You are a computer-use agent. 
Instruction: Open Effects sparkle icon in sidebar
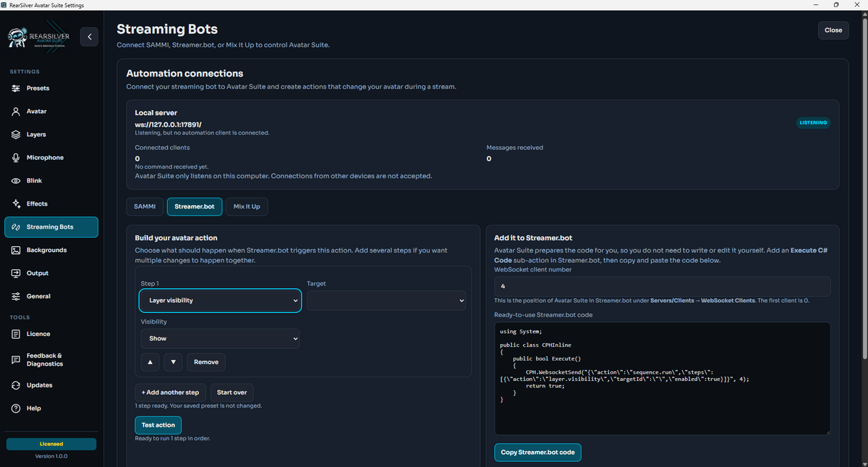[x=16, y=204]
